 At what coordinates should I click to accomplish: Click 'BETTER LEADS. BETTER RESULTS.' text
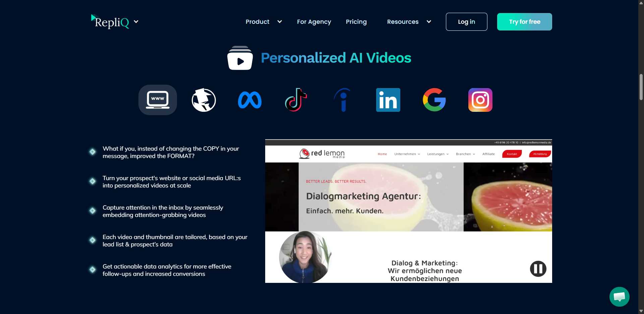[336, 181]
